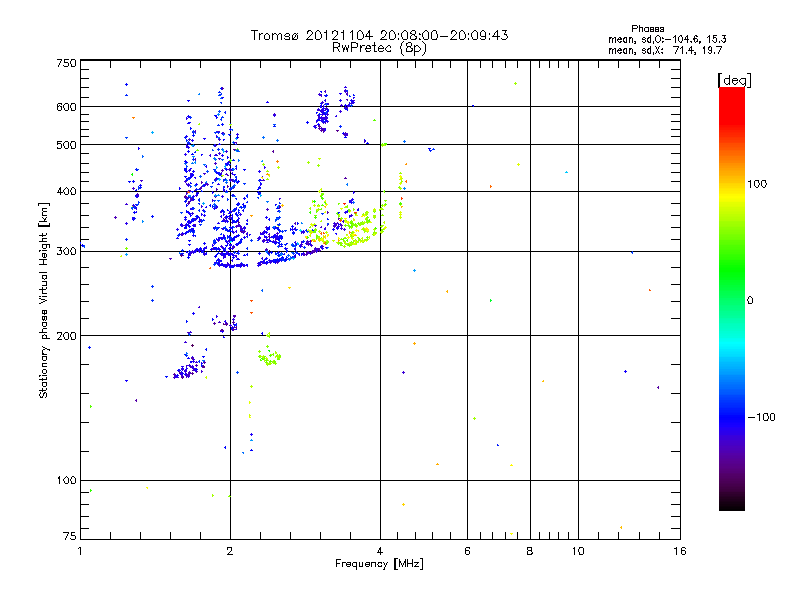Click the y-axis tick label '750'
The height and width of the screenshot is (600, 800).
click(66, 63)
